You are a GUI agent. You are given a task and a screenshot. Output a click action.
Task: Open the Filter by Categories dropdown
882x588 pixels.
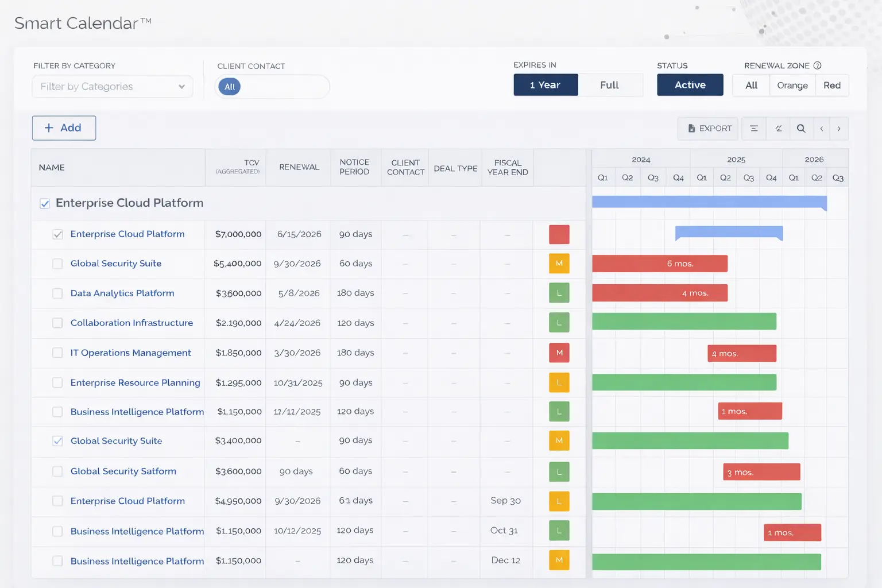[x=112, y=87]
